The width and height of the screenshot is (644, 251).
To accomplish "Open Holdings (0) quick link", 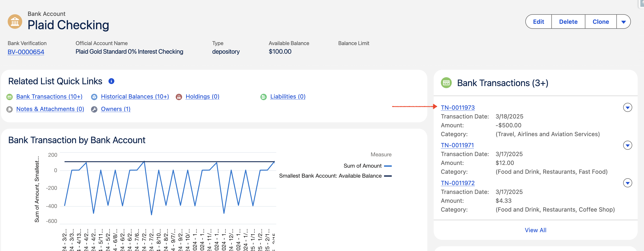I will pos(202,97).
